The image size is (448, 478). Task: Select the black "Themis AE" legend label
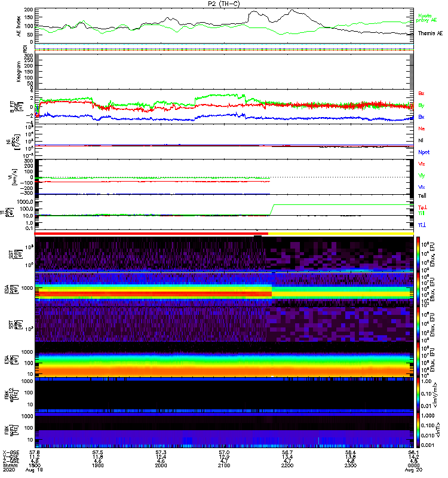click(430, 33)
